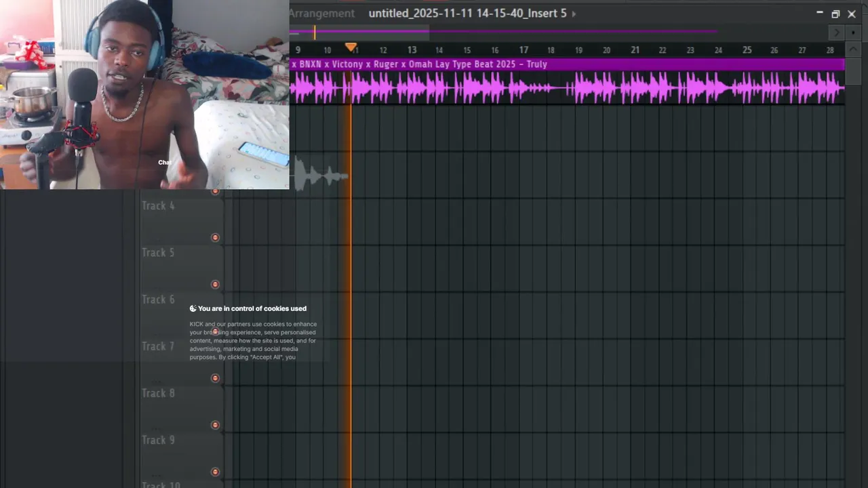Viewport: 868px width, 488px height.
Task: Mute Track 8 with its orange dot
Action: tap(215, 425)
